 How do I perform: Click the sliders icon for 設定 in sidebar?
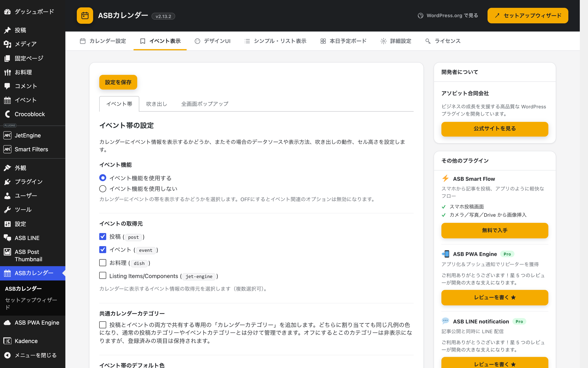pyautogui.click(x=7, y=224)
